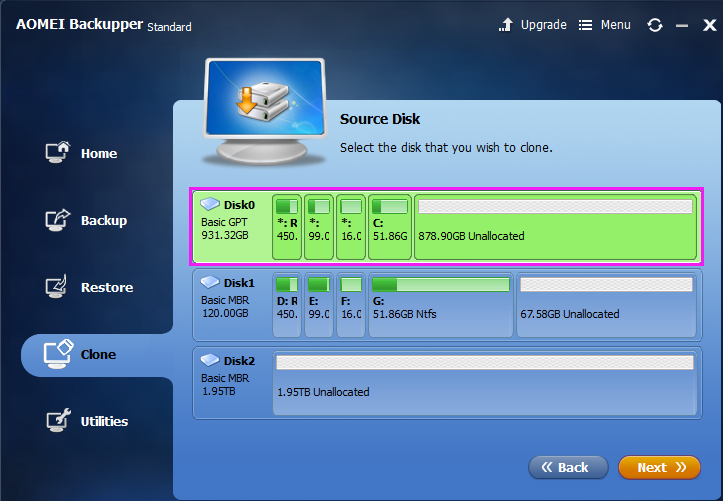Click the Disk0 drive icon

tap(210, 203)
